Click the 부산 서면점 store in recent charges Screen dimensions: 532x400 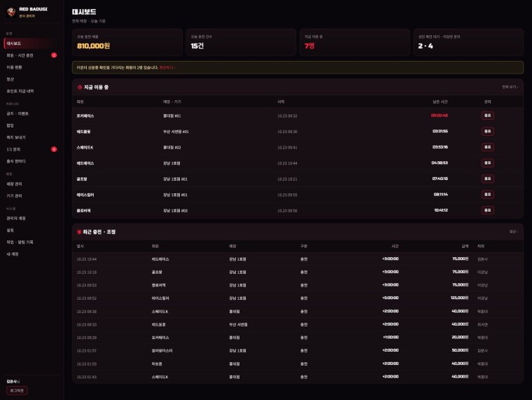[238, 324]
